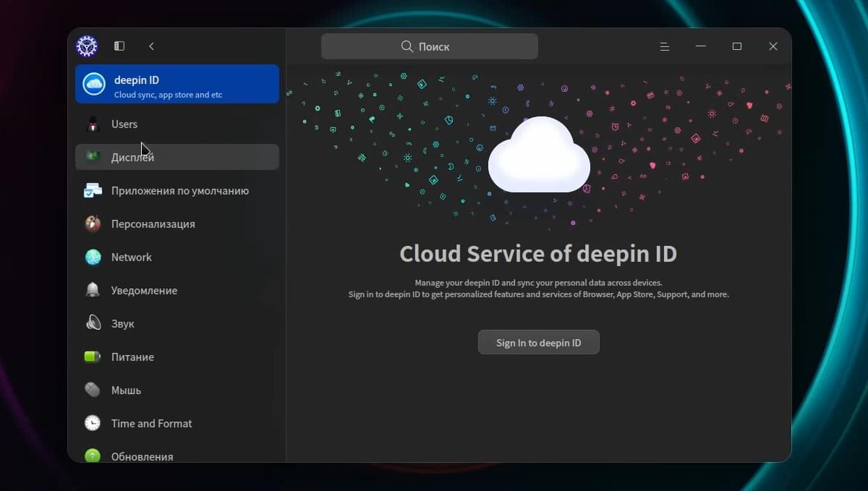Screen dimensions: 868x491
Task: Open the Дисплей settings section
Action: point(177,157)
